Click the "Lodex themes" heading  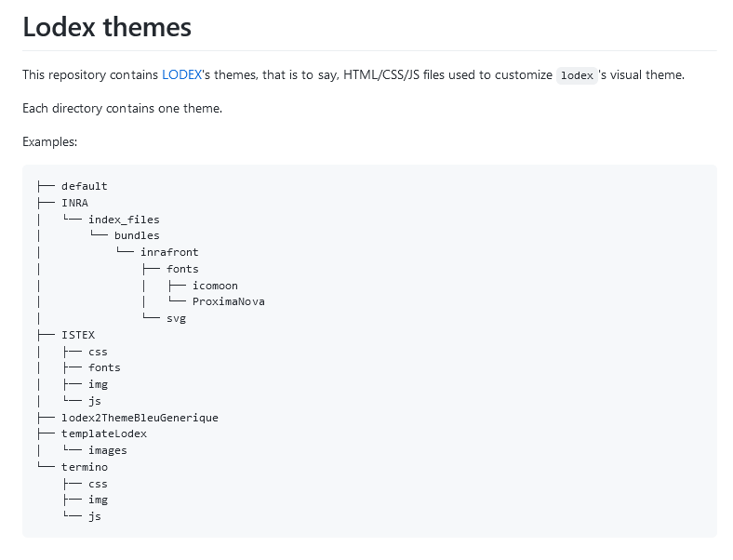107,28
